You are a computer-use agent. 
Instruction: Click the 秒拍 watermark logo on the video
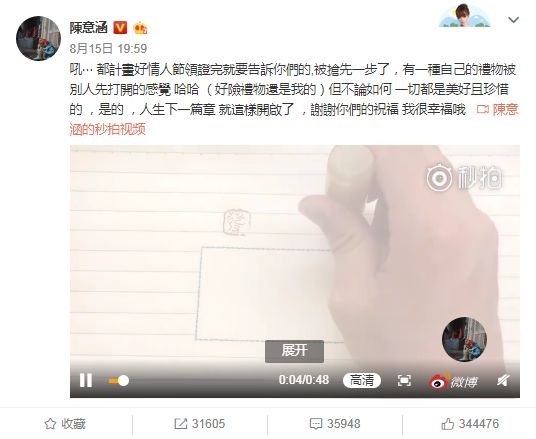pos(464,178)
